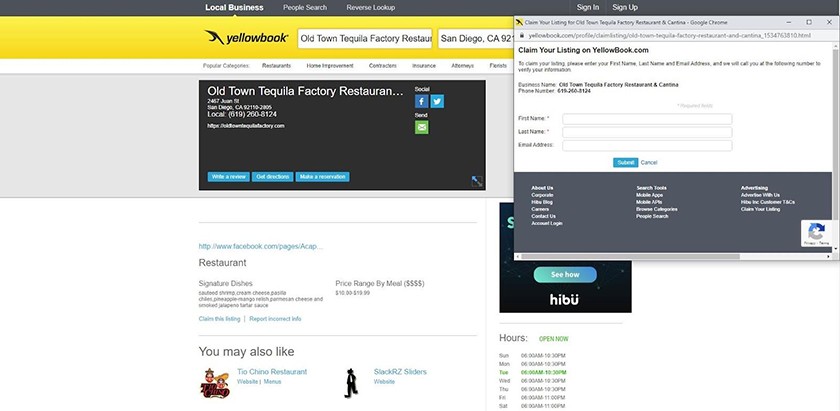Open the facebook.com/pages link
Screen dimensions: 840x411
[261, 246]
